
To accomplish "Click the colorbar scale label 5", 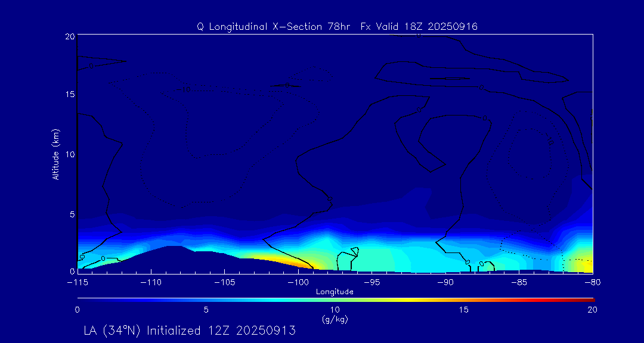I will tap(206, 310).
